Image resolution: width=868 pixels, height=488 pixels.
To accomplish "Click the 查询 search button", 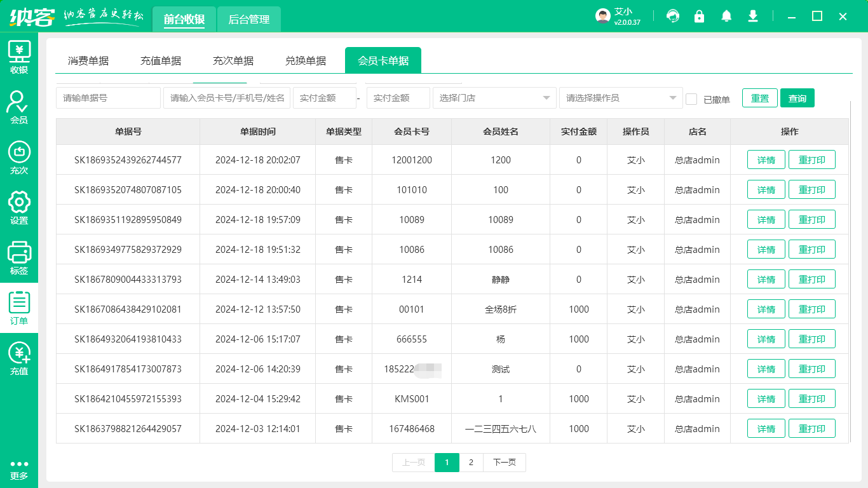I will pyautogui.click(x=797, y=98).
